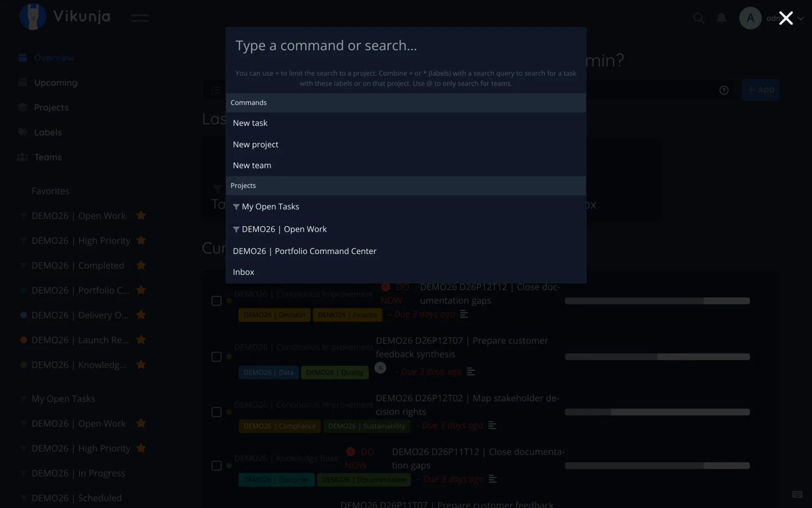812x508 pixels.
Task: Unstar favorite DEMO26 | Delivery O...
Action: pyautogui.click(x=141, y=315)
